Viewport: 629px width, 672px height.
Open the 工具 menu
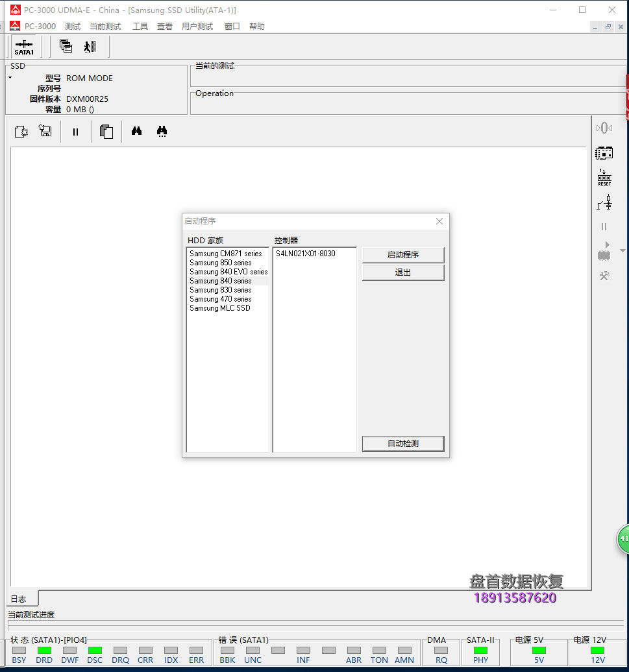click(140, 26)
